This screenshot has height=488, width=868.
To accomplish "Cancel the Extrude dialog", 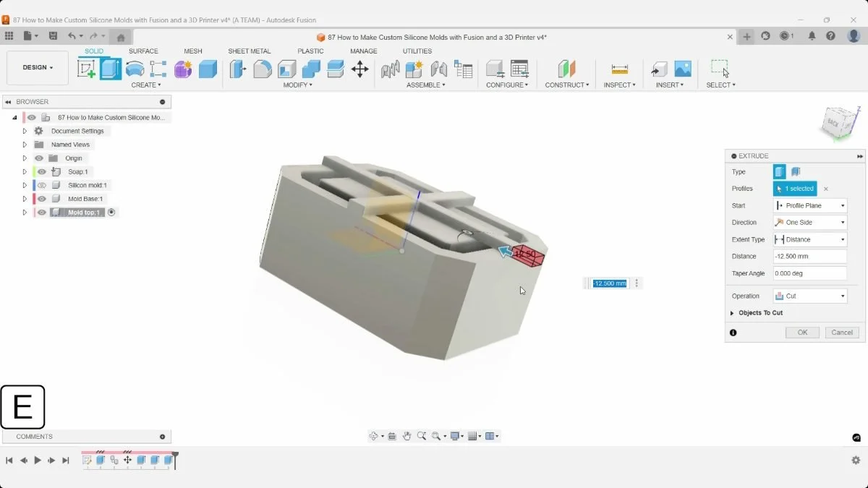I will pos(842,333).
